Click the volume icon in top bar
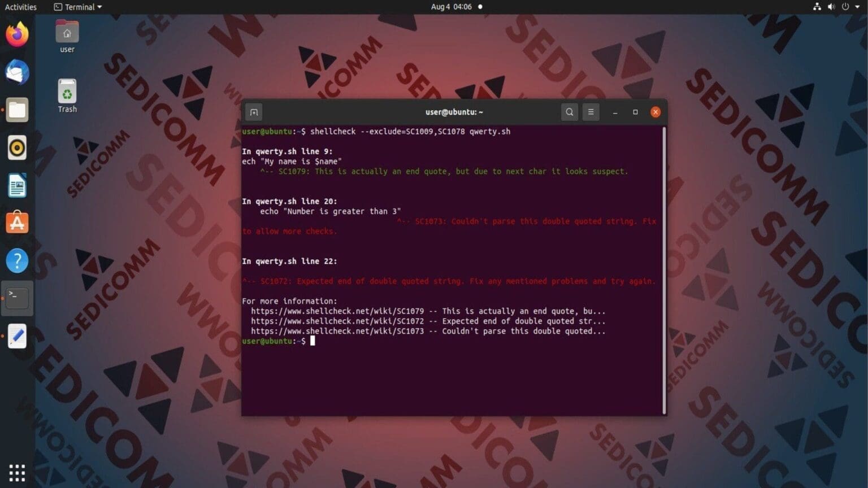 click(831, 7)
